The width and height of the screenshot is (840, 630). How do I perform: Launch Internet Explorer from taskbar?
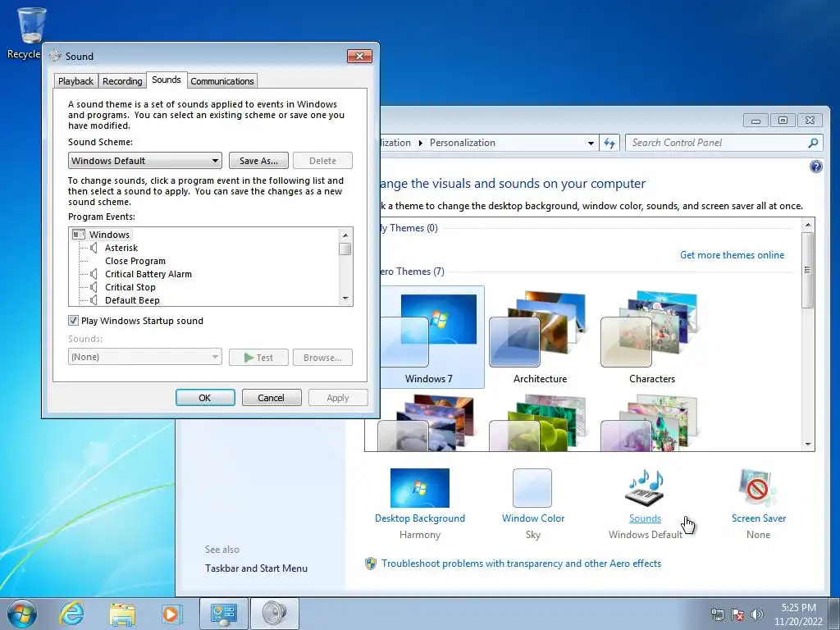pos(72,614)
